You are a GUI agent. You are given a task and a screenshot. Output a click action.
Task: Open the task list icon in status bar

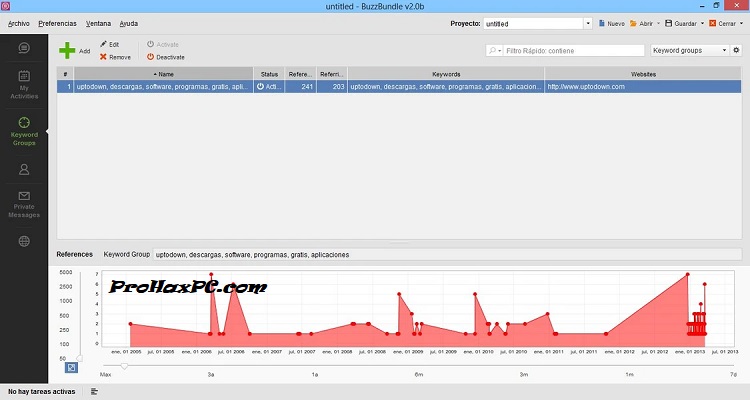(x=94, y=391)
